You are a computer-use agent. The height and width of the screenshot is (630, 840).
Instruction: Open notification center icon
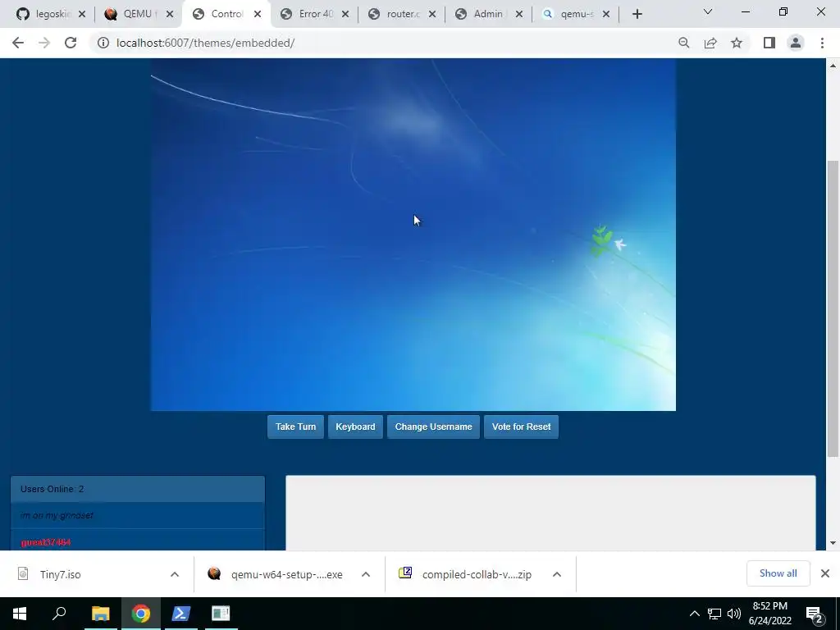pyautogui.click(x=815, y=614)
